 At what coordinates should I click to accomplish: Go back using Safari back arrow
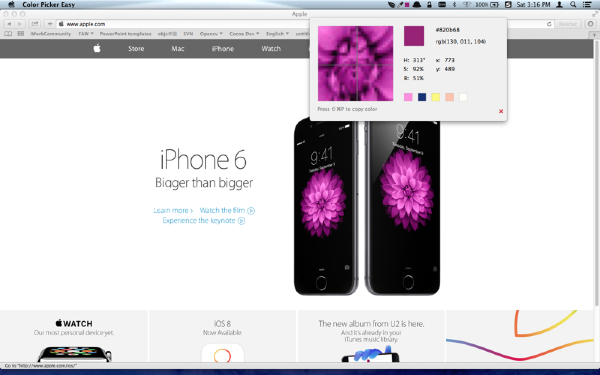9,24
